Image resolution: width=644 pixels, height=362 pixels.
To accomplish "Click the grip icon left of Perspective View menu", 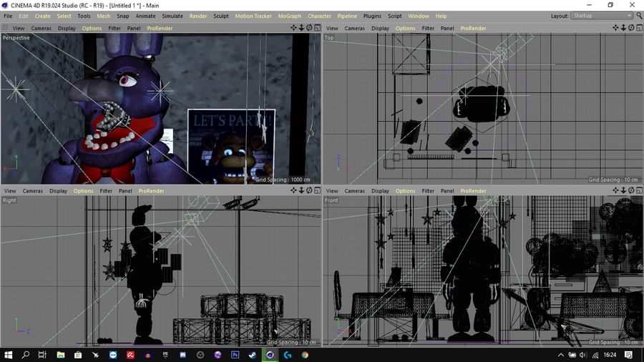I will 5,28.
